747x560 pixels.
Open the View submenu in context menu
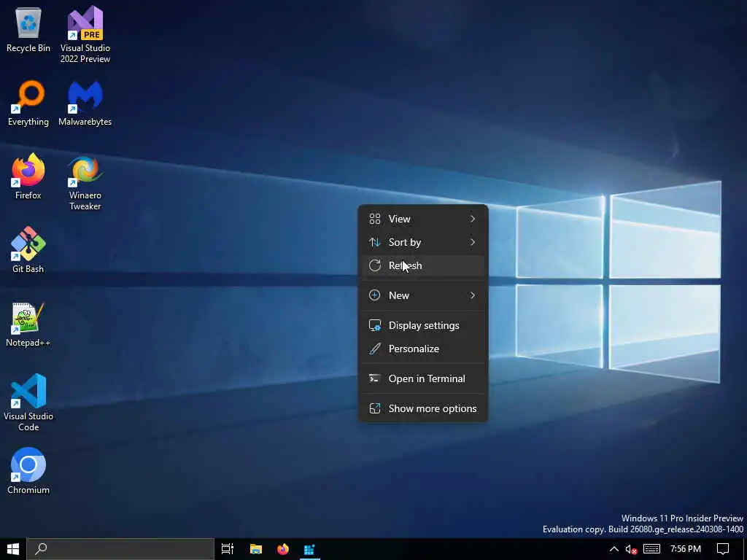click(x=423, y=219)
